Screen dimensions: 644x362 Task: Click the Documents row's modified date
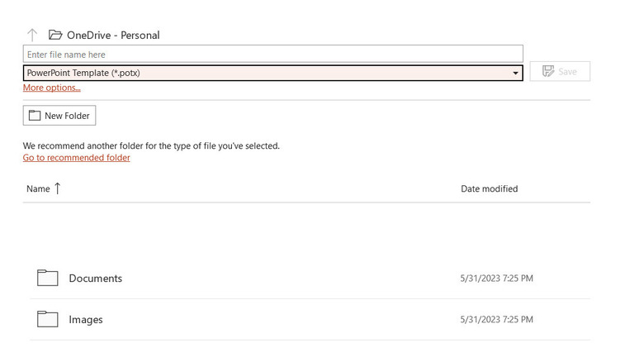click(x=496, y=279)
